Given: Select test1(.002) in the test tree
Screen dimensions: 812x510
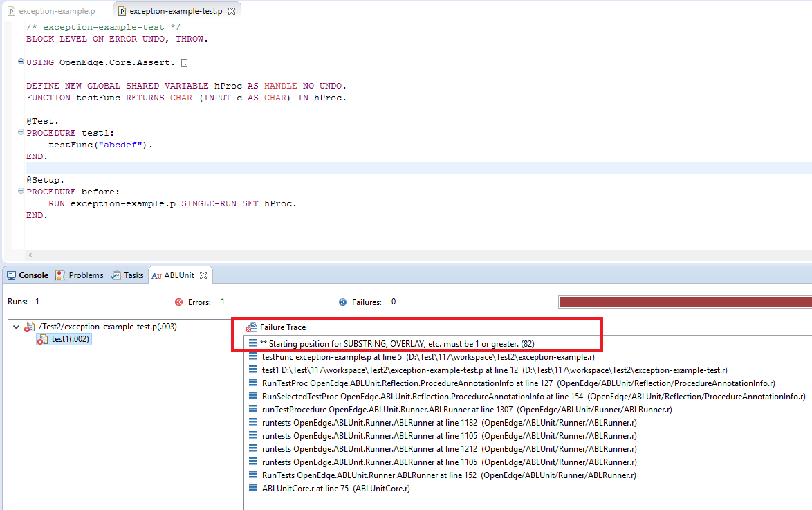Looking at the screenshot, I should [71, 339].
